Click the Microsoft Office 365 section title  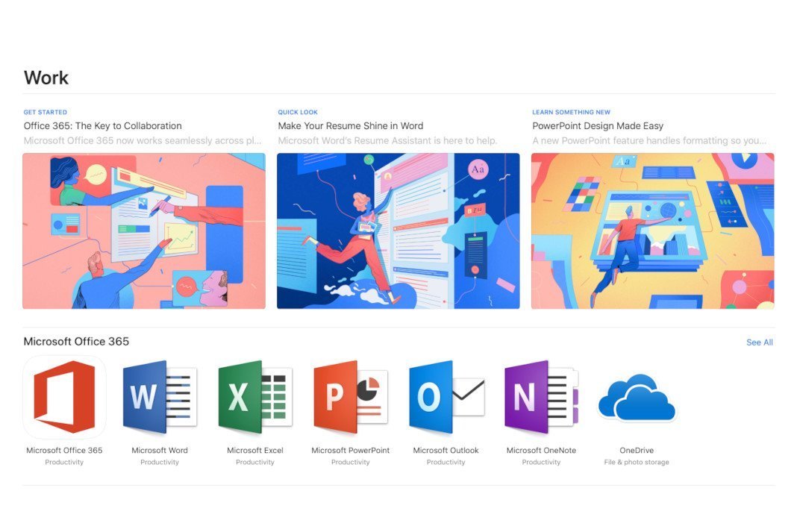tap(77, 341)
